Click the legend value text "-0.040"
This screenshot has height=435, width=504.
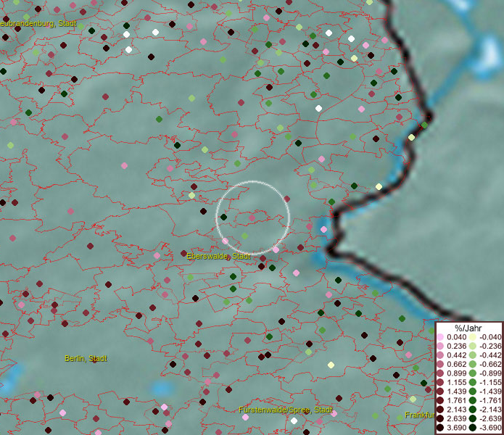(490, 337)
